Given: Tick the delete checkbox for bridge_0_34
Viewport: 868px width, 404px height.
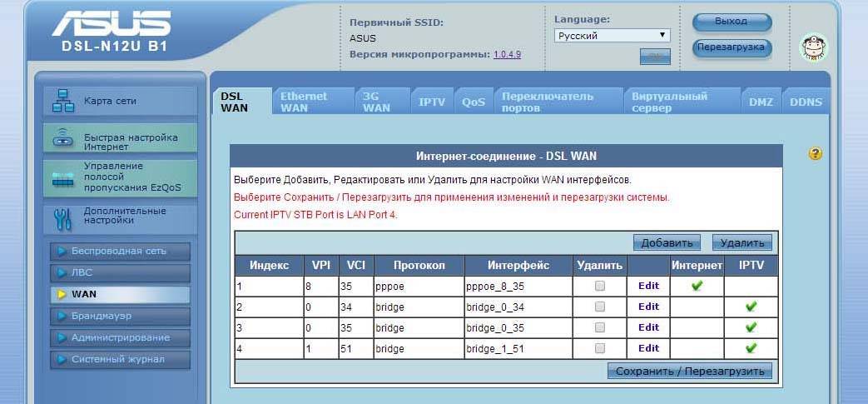Looking at the screenshot, I should click(x=599, y=307).
